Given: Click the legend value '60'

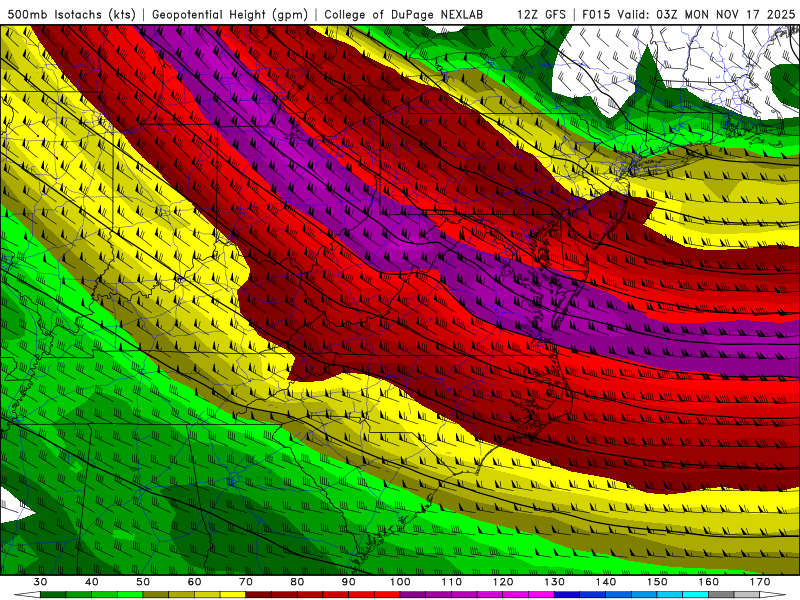Looking at the screenshot, I should pyautogui.click(x=194, y=582).
